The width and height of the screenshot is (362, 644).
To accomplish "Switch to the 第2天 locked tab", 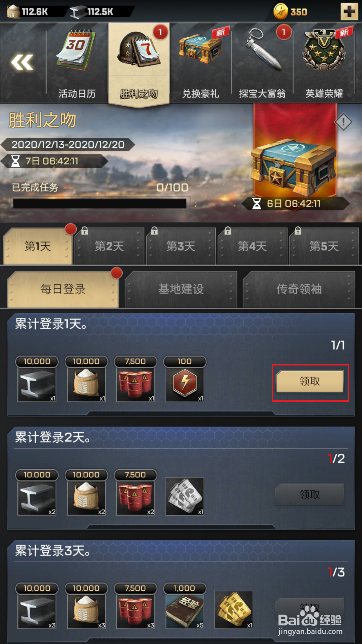I will [x=109, y=246].
